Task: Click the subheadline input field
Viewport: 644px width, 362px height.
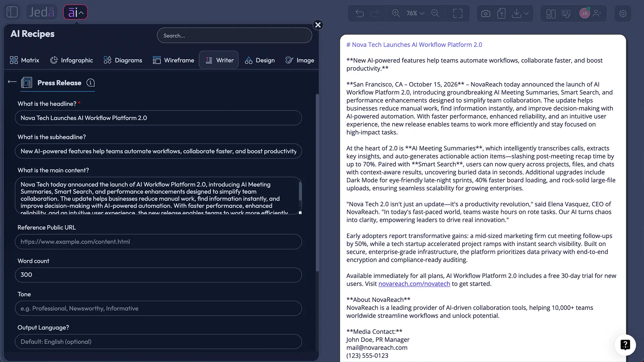Action: tap(158, 151)
